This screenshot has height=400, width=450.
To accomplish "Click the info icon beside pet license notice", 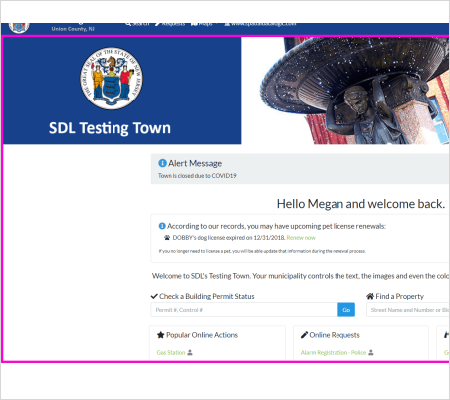I will 162,226.
